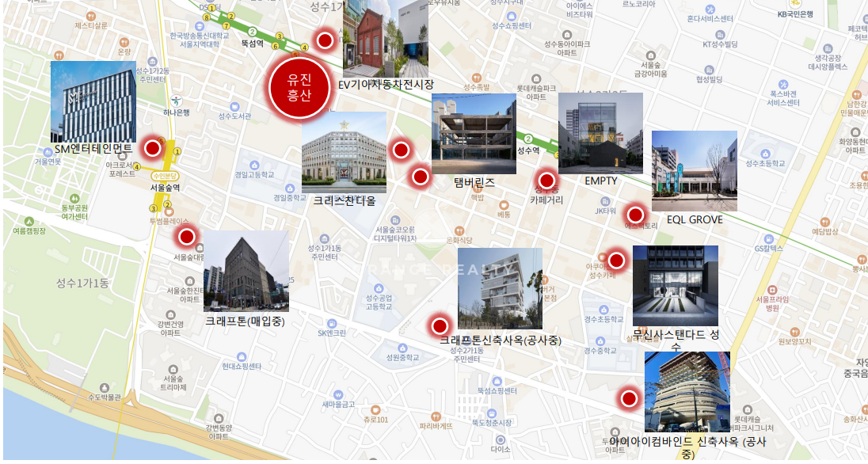Screen dimensions: 868x464
Task: Select the red marker beside SM엔터테인먼트
Action: tap(153, 148)
